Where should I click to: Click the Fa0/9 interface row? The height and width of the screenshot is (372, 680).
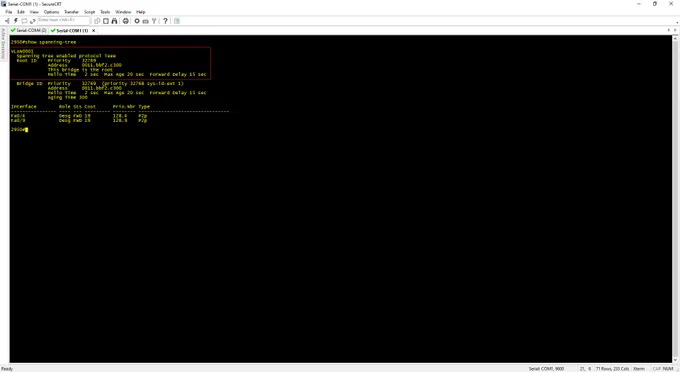[79, 121]
